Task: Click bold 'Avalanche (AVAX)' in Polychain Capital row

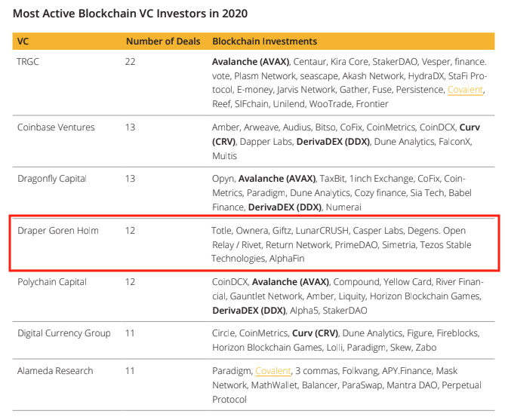Action: 291,282
